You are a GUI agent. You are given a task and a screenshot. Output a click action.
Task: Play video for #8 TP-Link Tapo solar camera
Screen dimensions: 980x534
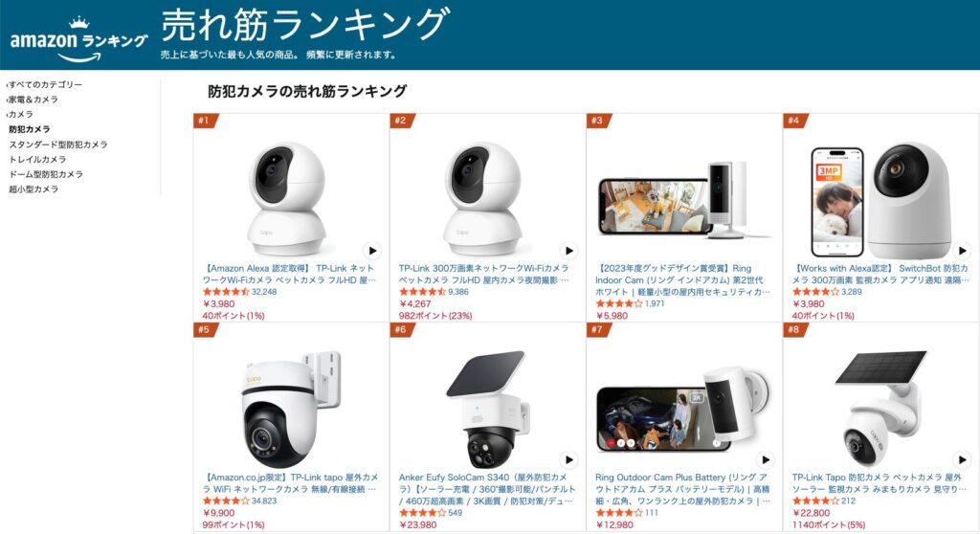click(x=962, y=459)
